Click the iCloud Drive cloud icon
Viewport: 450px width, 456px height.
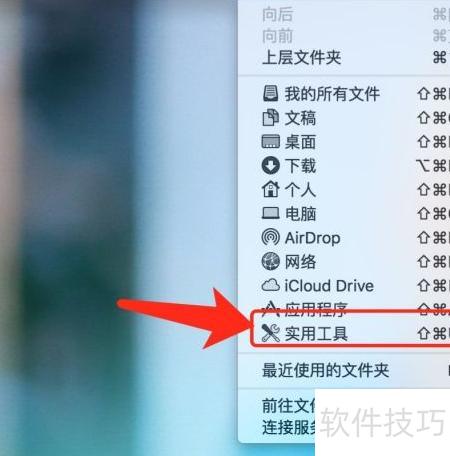point(270,285)
